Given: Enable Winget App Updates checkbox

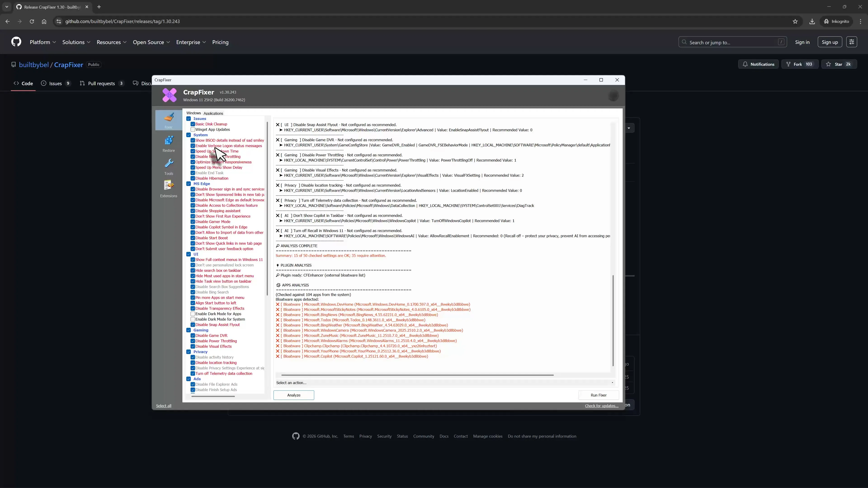Looking at the screenshot, I should coord(193,130).
